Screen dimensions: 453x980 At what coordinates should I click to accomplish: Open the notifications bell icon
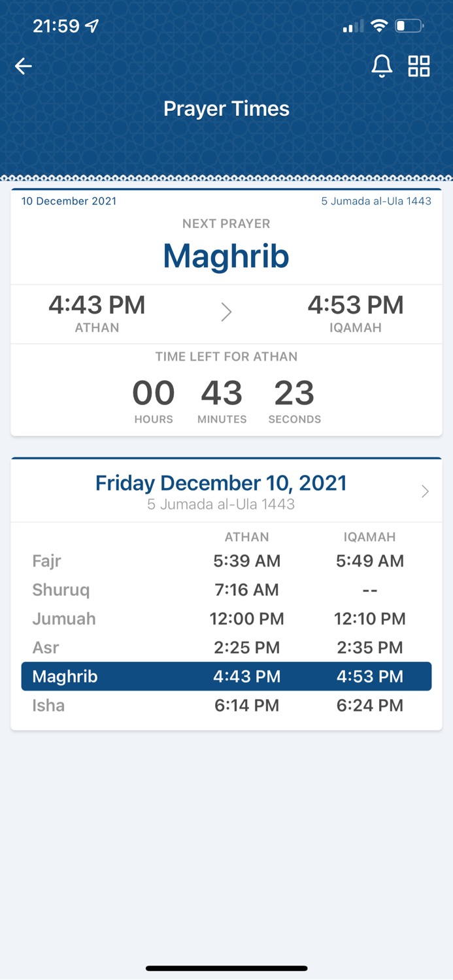[382, 65]
